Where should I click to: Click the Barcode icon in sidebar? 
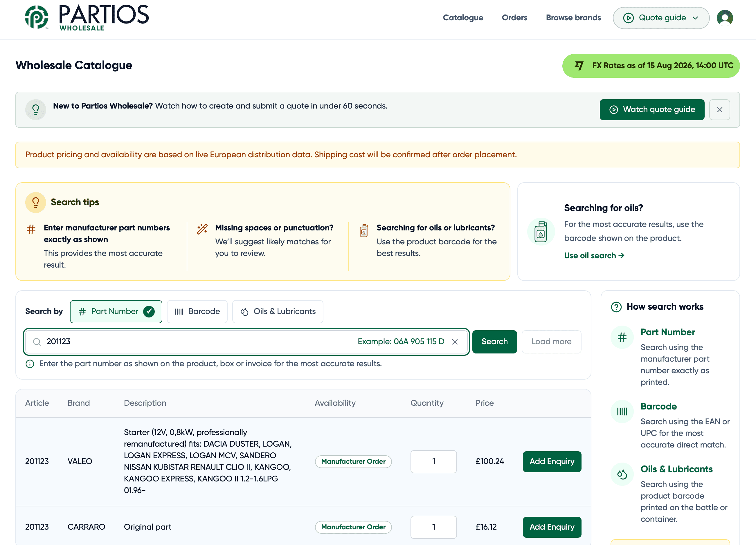pyautogui.click(x=622, y=412)
